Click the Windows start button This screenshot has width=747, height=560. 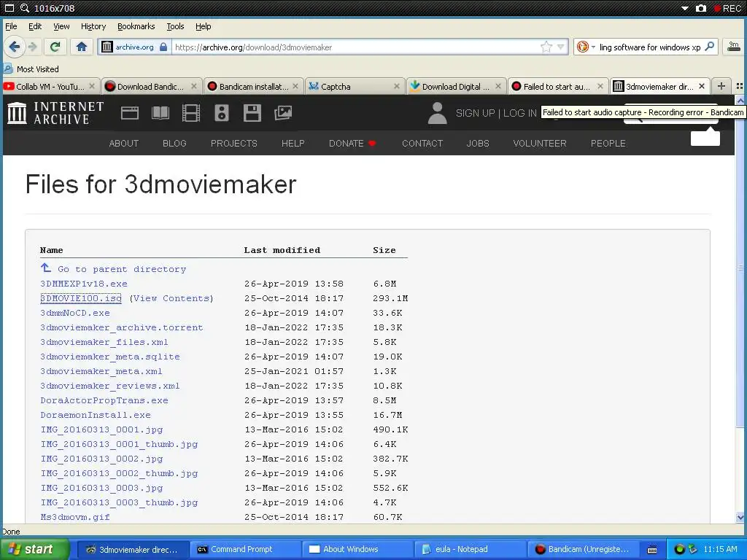click(x=34, y=549)
